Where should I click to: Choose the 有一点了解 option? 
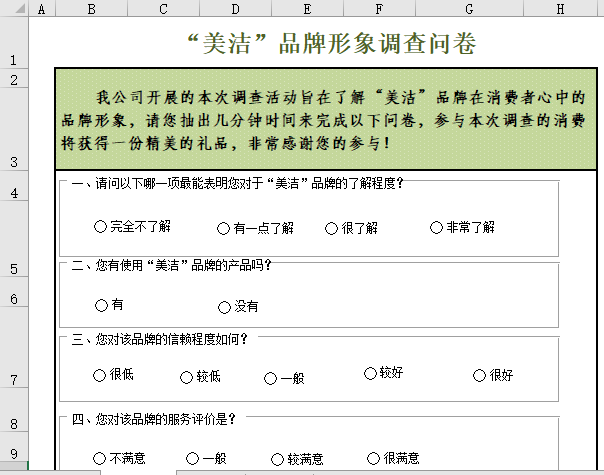tap(224, 227)
